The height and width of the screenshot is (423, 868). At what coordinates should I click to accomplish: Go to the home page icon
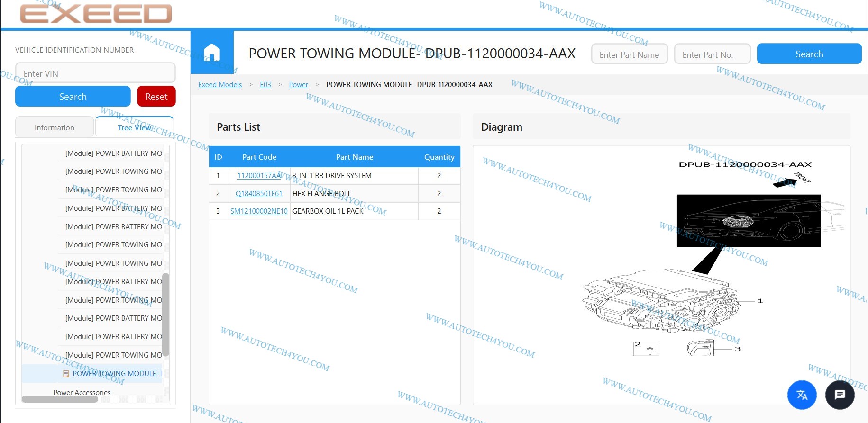point(212,52)
